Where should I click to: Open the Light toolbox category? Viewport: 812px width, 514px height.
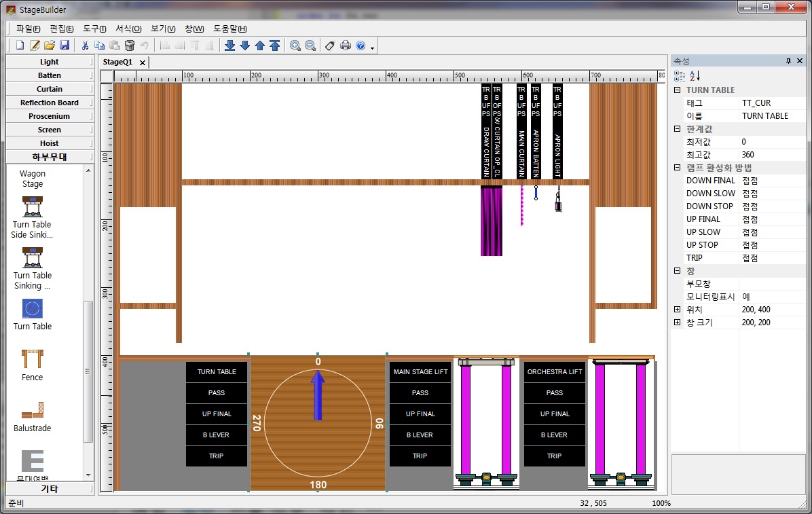(50, 62)
